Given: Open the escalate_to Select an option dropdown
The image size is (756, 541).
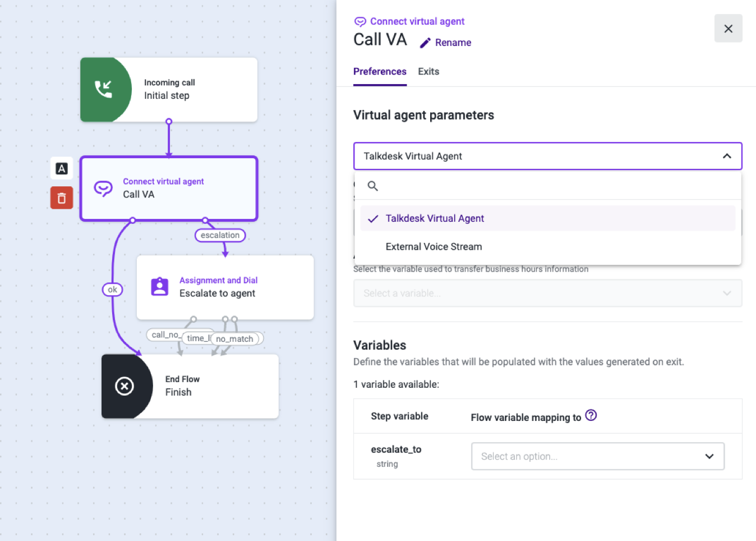Looking at the screenshot, I should (x=598, y=456).
